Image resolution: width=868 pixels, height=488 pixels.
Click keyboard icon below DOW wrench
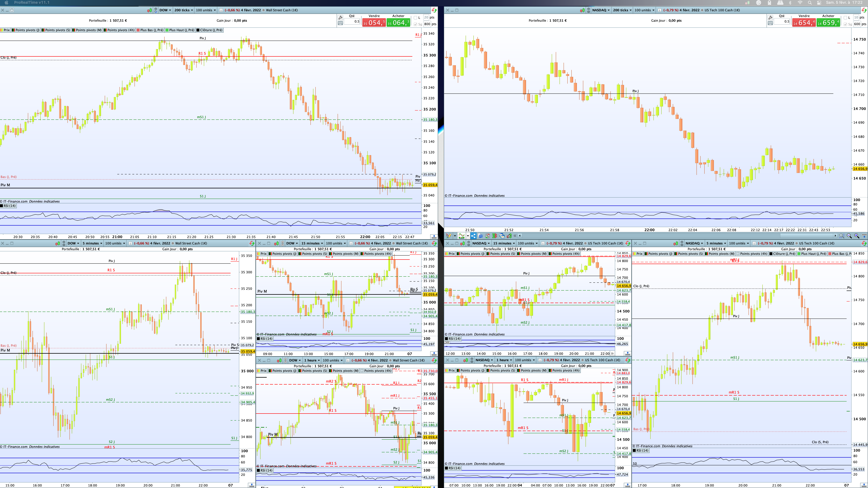pos(340,23)
